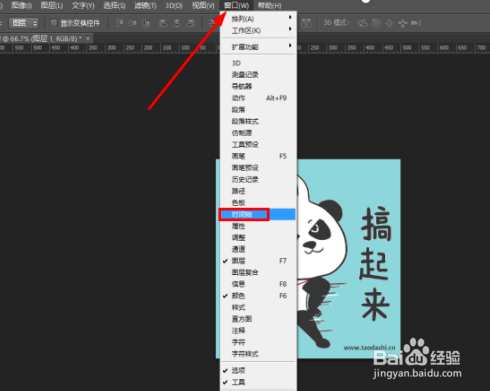Open the 视图(V) menu
This screenshot has width=490, height=391.
tap(203, 5)
